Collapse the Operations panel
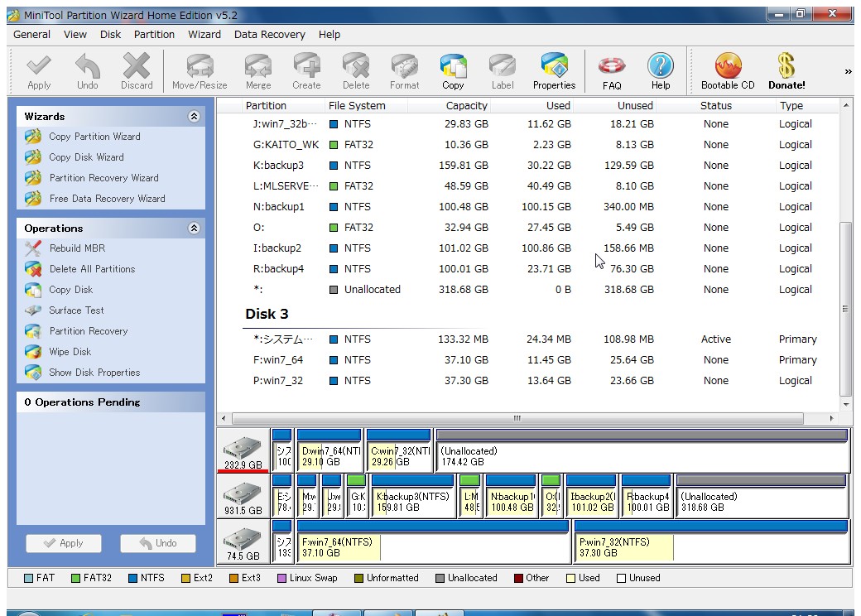Image resolution: width=861 pixels, height=616 pixels. (x=194, y=229)
